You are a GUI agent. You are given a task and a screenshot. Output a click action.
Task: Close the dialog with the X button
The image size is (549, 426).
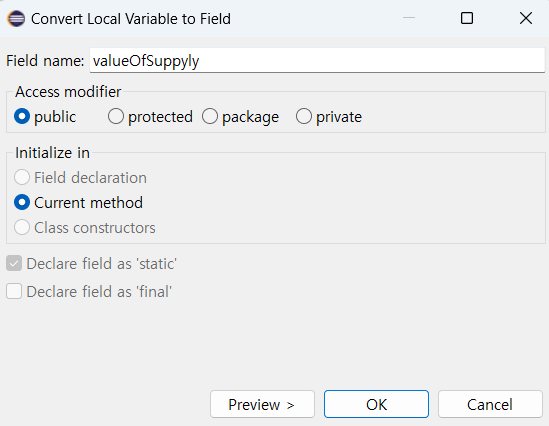(x=526, y=18)
